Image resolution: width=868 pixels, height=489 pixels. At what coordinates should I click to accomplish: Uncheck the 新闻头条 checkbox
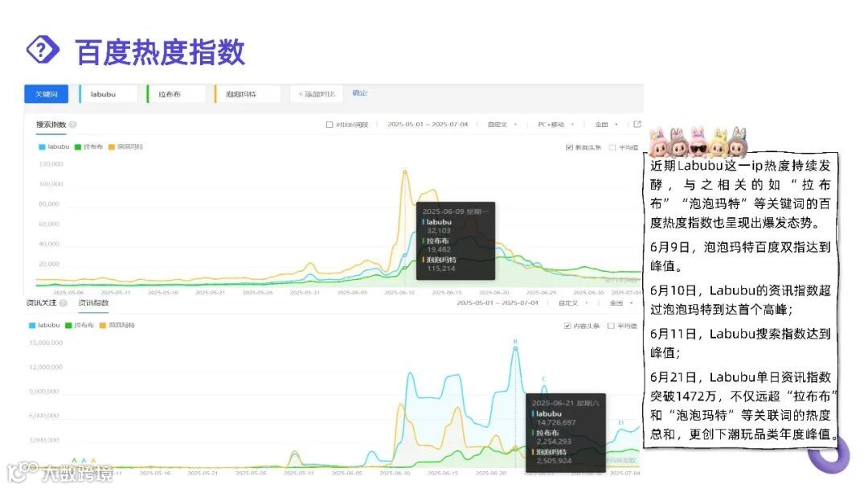(x=570, y=146)
